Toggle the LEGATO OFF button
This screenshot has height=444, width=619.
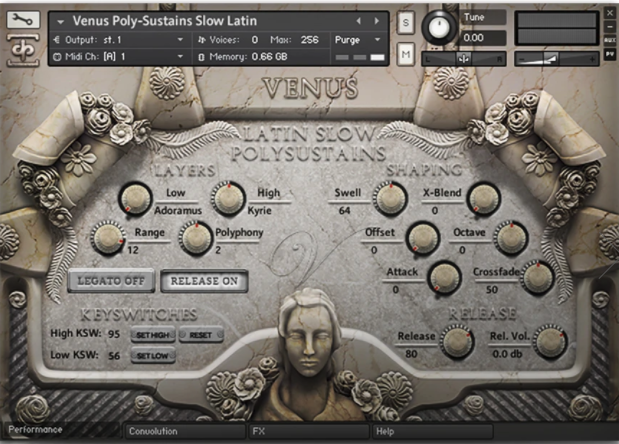pos(111,281)
